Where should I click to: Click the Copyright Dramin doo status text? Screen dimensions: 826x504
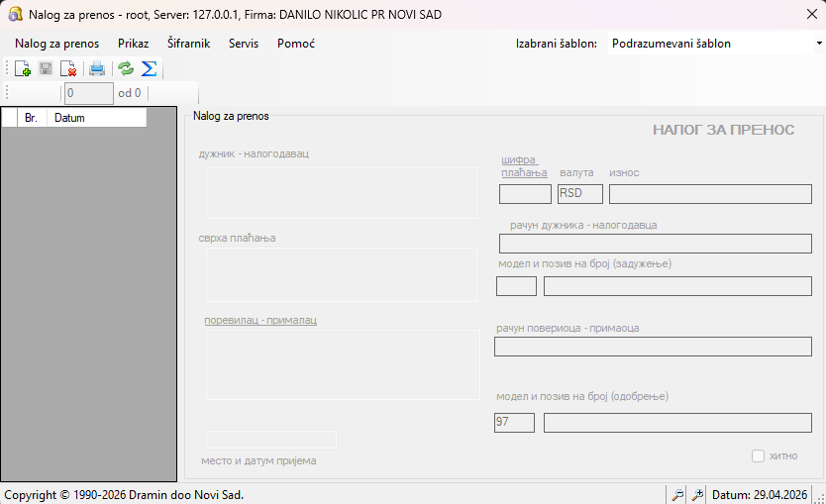point(124,495)
